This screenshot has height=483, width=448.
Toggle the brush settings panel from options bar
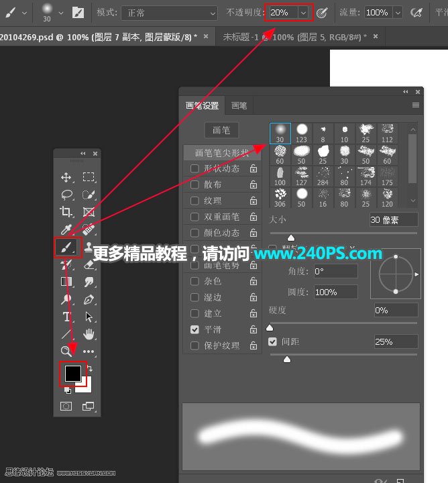point(78,13)
